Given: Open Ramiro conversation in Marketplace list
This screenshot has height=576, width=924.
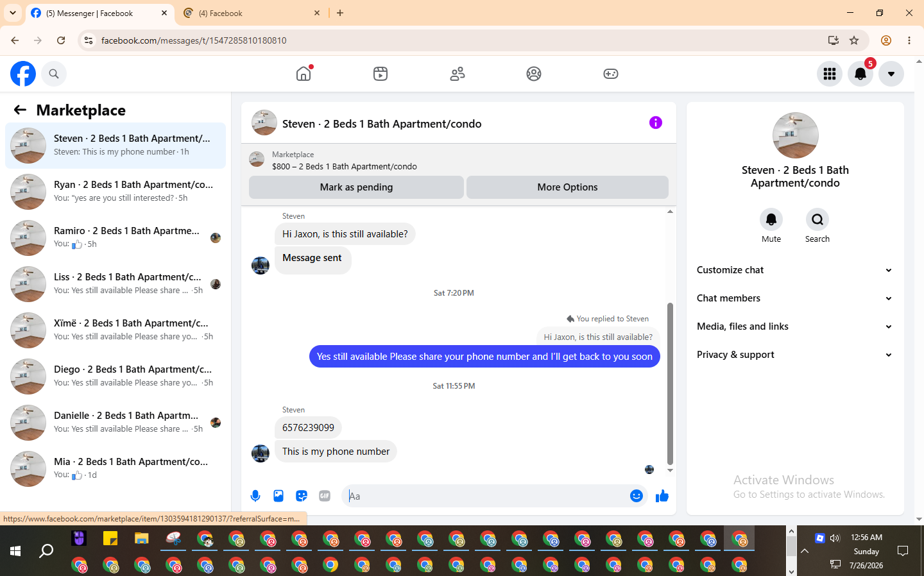Looking at the screenshot, I should [x=116, y=238].
